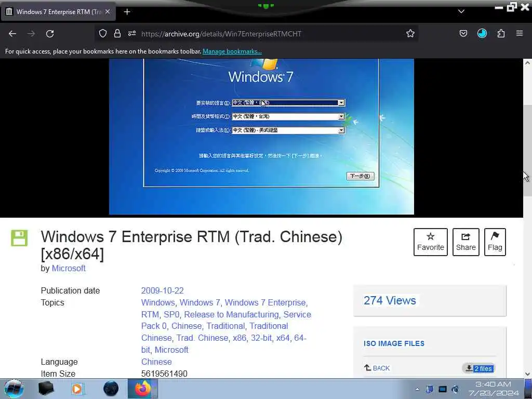The height and width of the screenshot is (399, 532).
Task: Reload the archive.org page
Action: coord(50,34)
